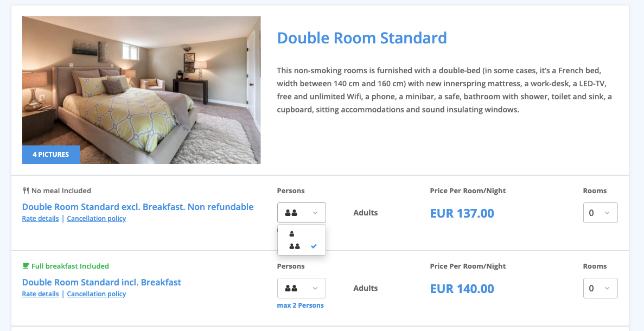This screenshot has width=644, height=331.
Task: Choose the two persons option in the open list
Action: click(x=295, y=246)
